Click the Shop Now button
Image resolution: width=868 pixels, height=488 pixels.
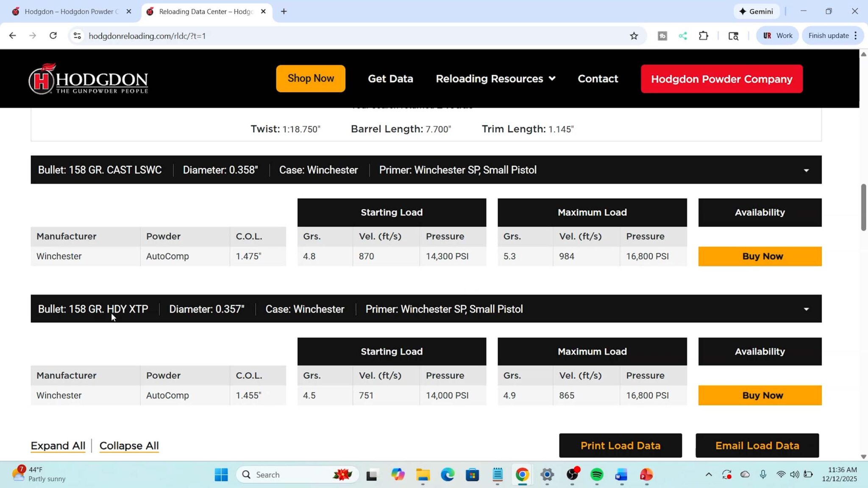310,78
